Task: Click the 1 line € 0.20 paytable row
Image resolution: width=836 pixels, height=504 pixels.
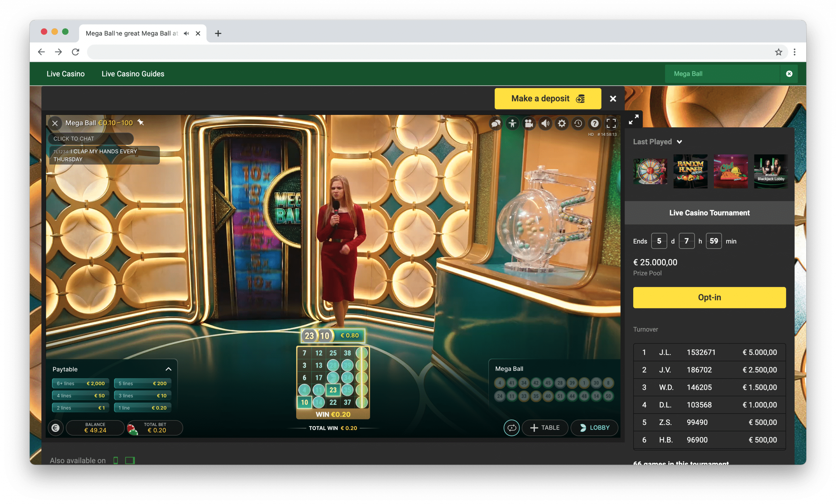Action: click(x=142, y=408)
